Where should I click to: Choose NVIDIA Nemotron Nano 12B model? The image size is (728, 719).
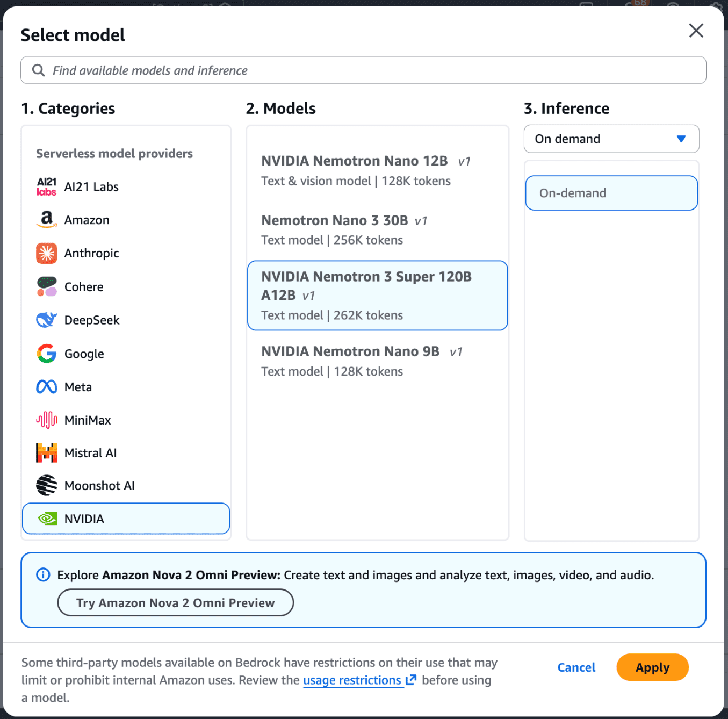377,171
